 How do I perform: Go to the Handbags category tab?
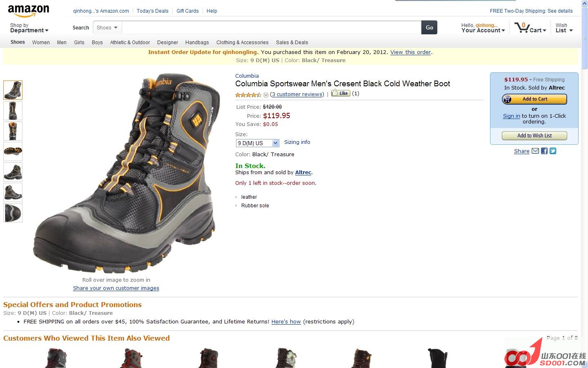pos(197,43)
